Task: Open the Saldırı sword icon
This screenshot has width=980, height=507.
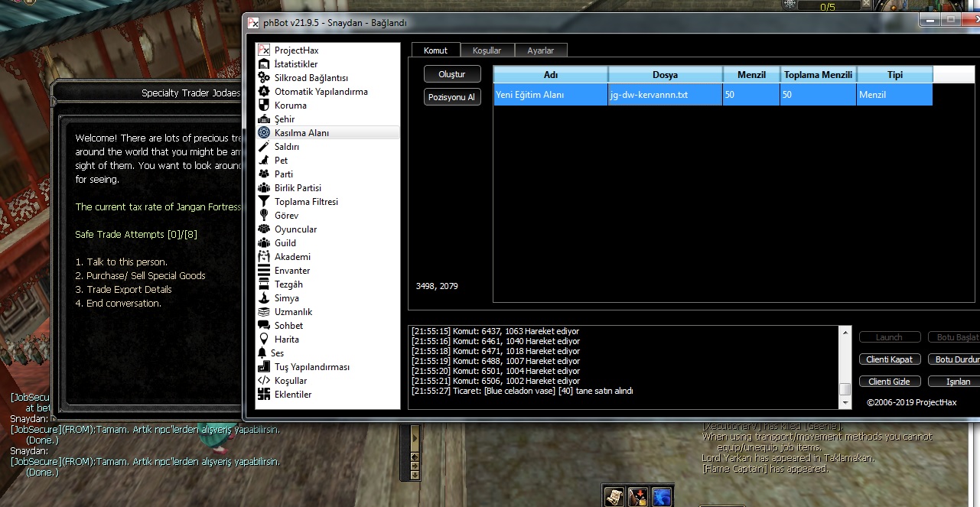Action: point(264,147)
